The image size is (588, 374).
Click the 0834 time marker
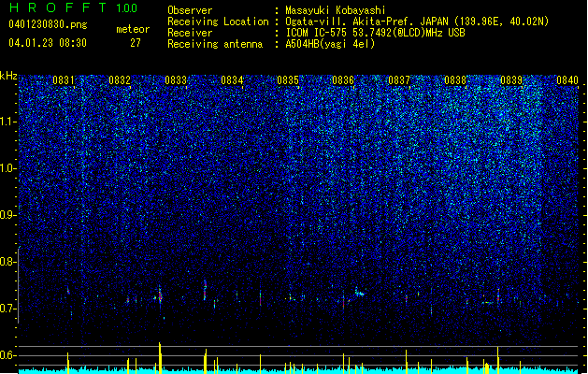[232, 80]
